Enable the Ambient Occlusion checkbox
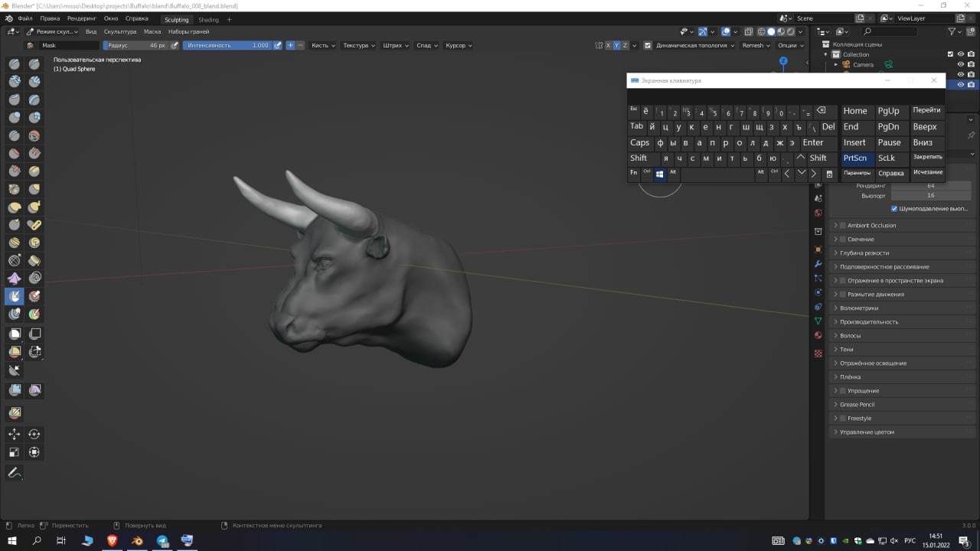This screenshot has height=551, width=980. 842,226
